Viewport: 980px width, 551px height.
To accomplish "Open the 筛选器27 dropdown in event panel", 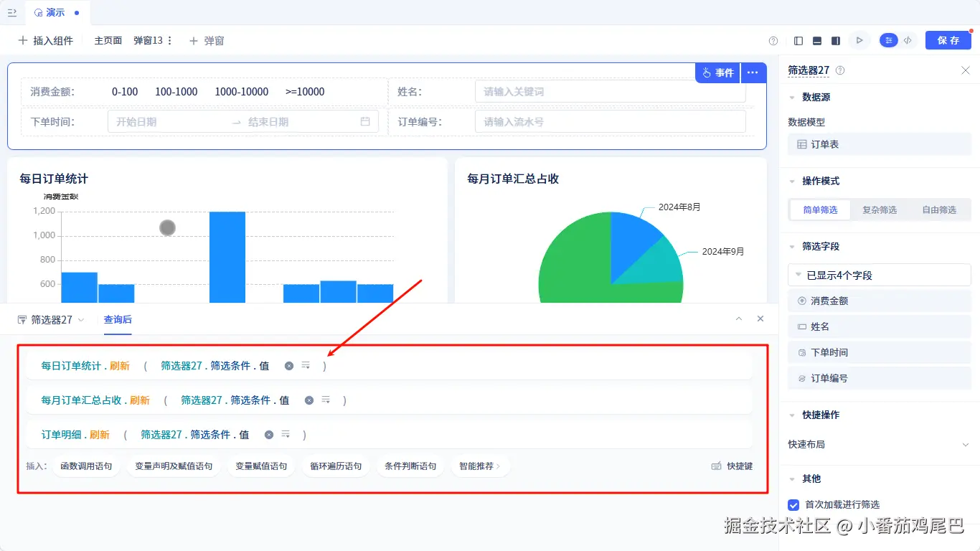I will 50,320.
